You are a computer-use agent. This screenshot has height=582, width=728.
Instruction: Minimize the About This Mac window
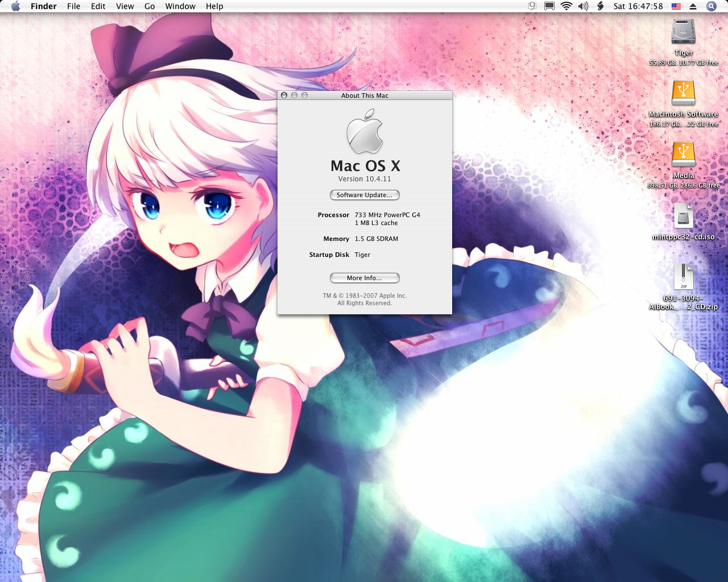[294, 95]
